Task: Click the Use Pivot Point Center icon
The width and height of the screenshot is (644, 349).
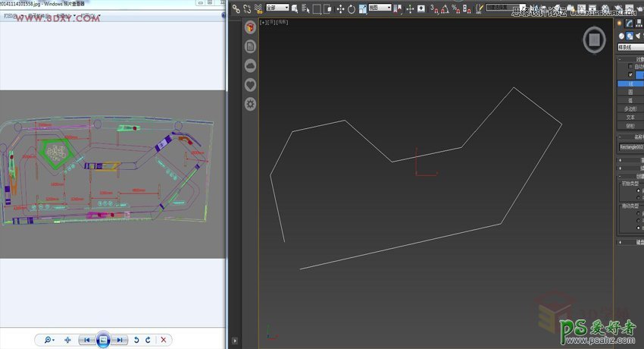Action: (x=398, y=8)
